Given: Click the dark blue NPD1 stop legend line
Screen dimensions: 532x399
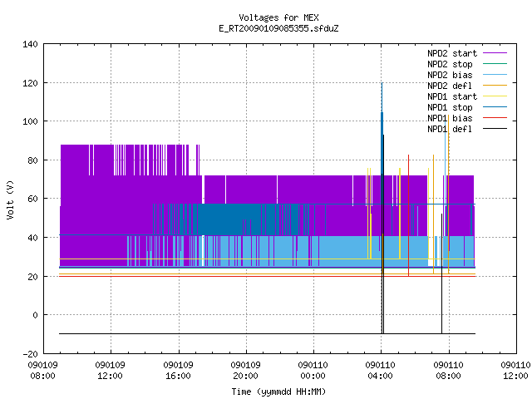Looking at the screenshot, I should [495, 107].
